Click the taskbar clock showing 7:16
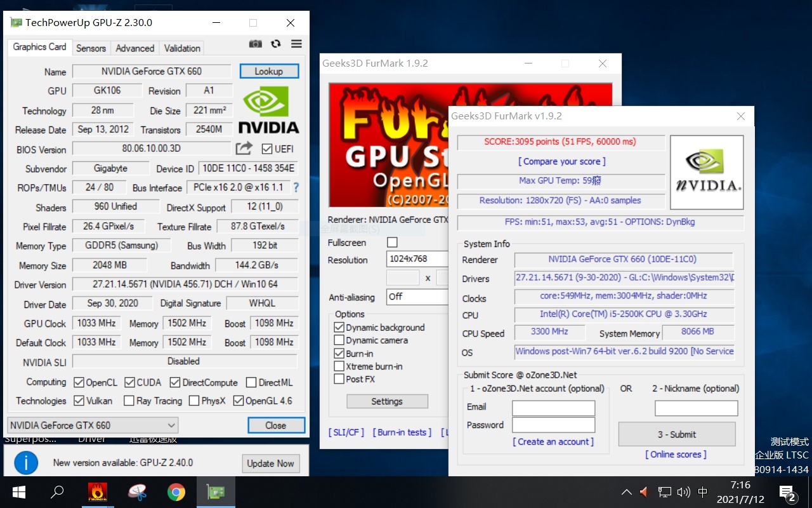Viewport: 812px width, 508px height. pyautogui.click(x=740, y=492)
